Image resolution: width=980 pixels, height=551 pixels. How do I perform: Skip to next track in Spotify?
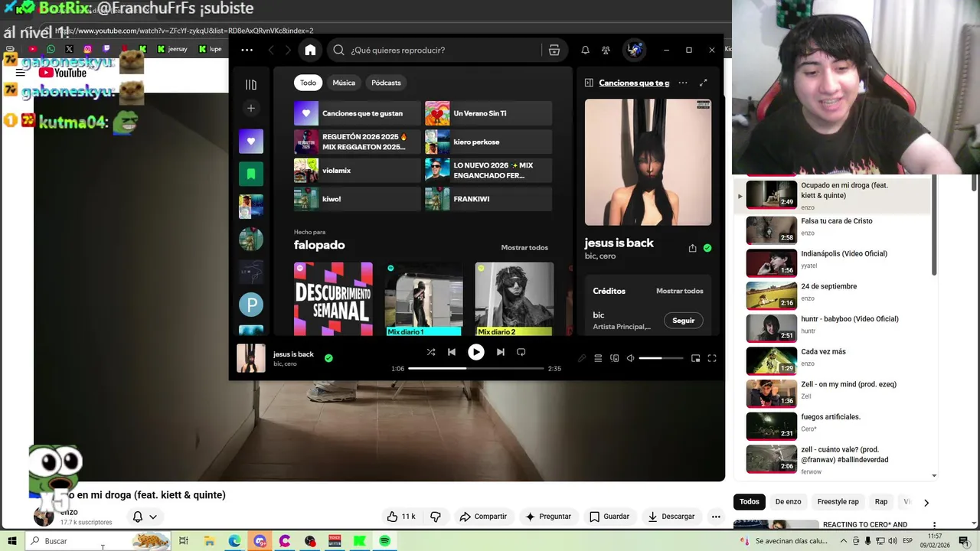[x=500, y=352]
